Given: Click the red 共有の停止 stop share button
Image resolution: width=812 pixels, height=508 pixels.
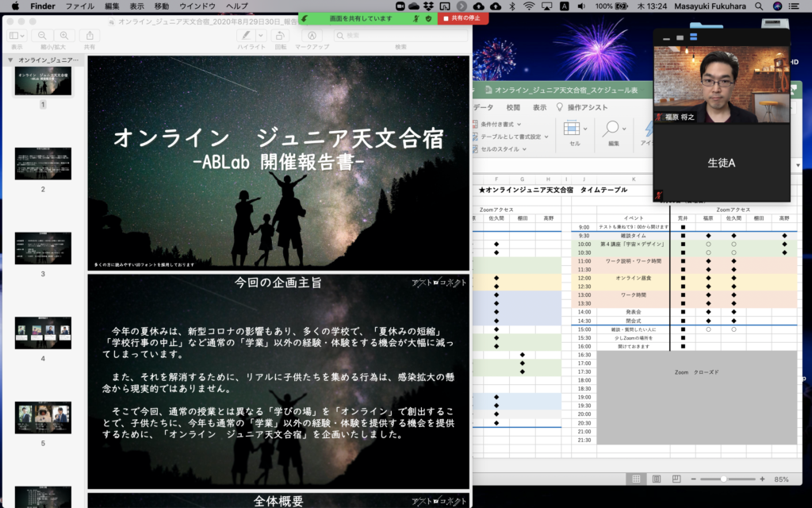Looking at the screenshot, I should [462, 18].
